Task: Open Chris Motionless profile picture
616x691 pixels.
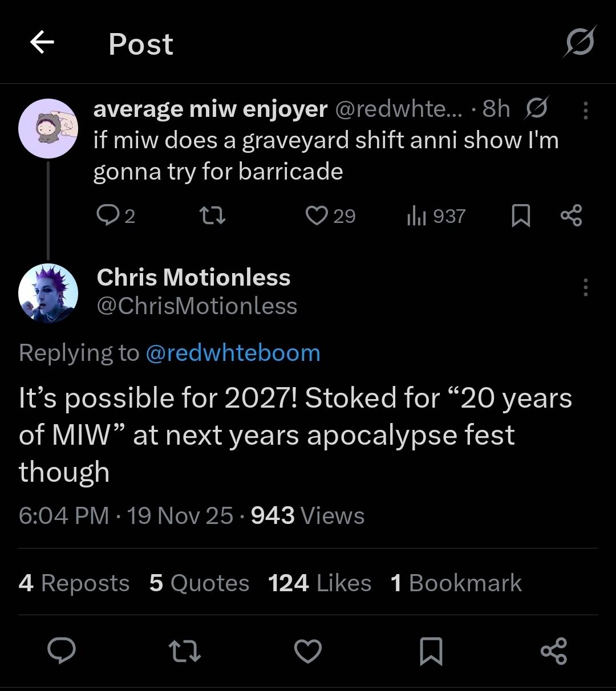Action: pos(48,293)
